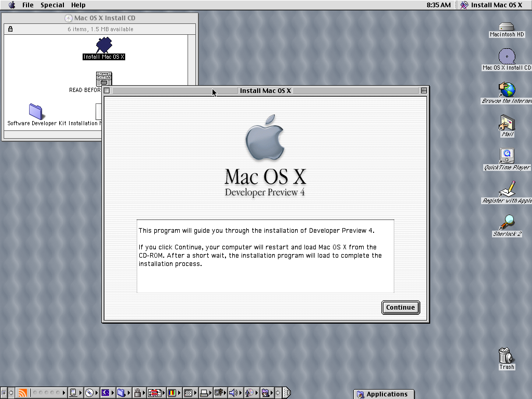Open the Applications pop-up tab

384,394
